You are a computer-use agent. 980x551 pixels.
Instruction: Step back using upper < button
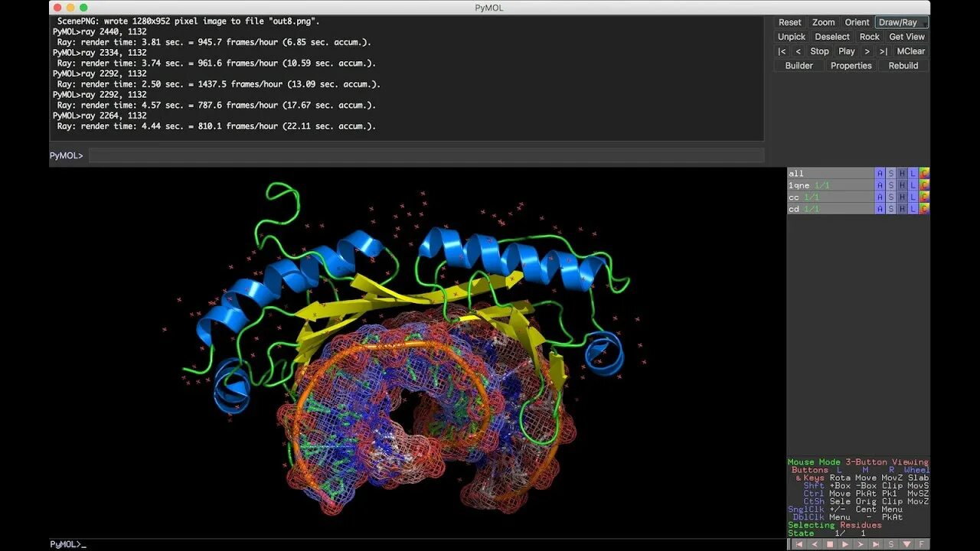click(799, 51)
